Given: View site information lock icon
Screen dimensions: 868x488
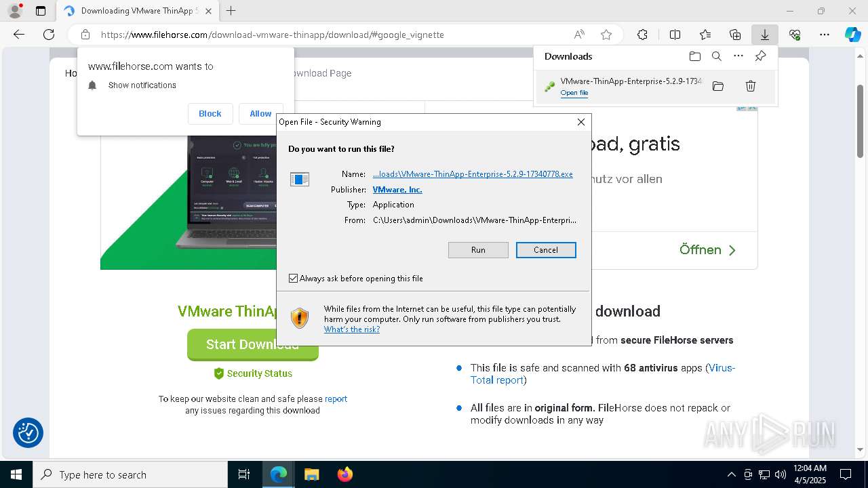Looking at the screenshot, I should point(85,35).
